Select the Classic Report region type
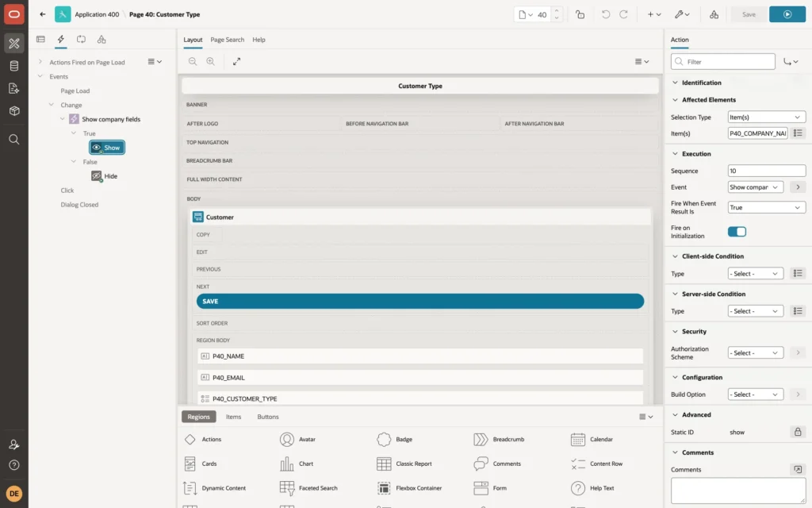The image size is (812, 508). pos(404,464)
